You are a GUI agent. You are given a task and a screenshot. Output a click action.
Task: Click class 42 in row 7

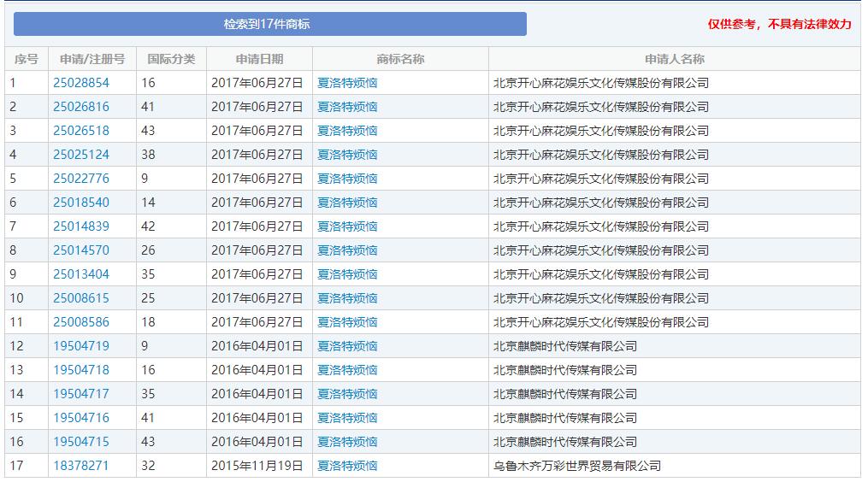pos(148,226)
